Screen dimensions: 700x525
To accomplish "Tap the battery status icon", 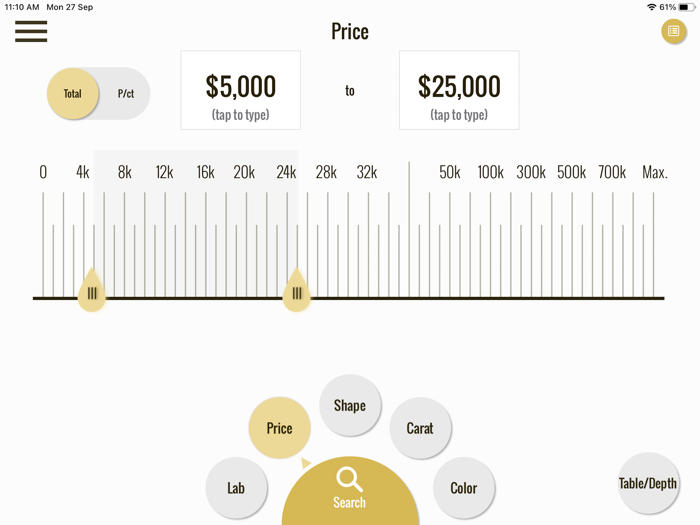I will (686, 7).
